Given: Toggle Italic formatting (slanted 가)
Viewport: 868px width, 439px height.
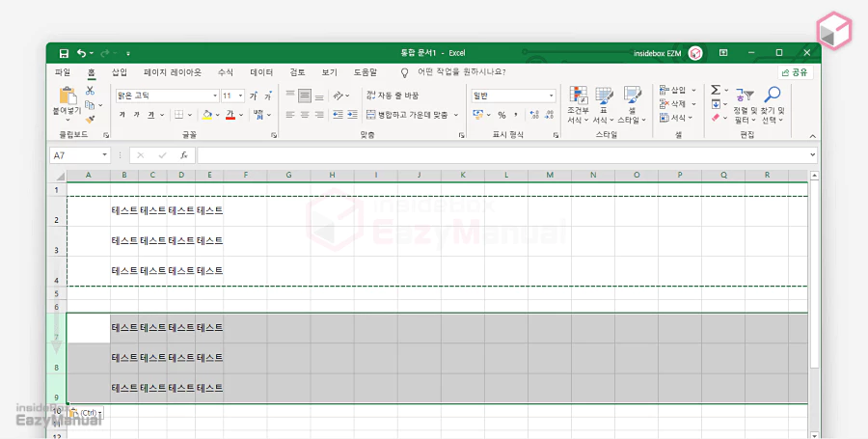Looking at the screenshot, I should 136,115.
